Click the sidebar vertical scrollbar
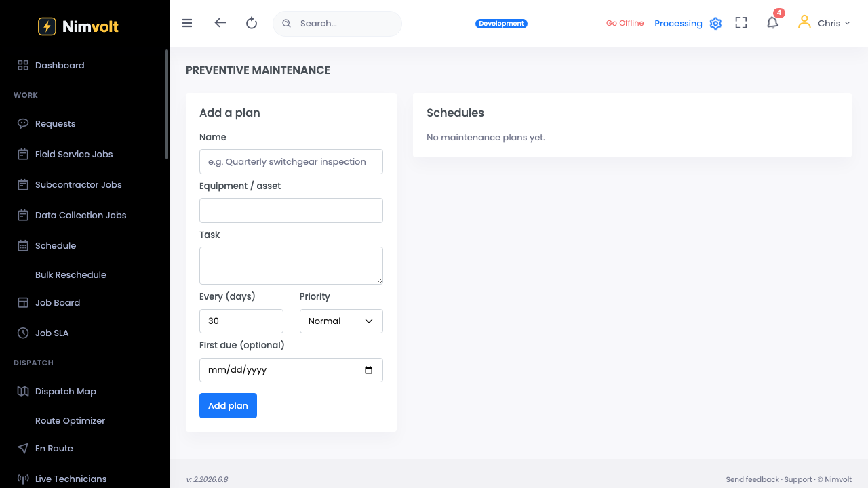The height and width of the screenshot is (488, 868). tap(167, 104)
